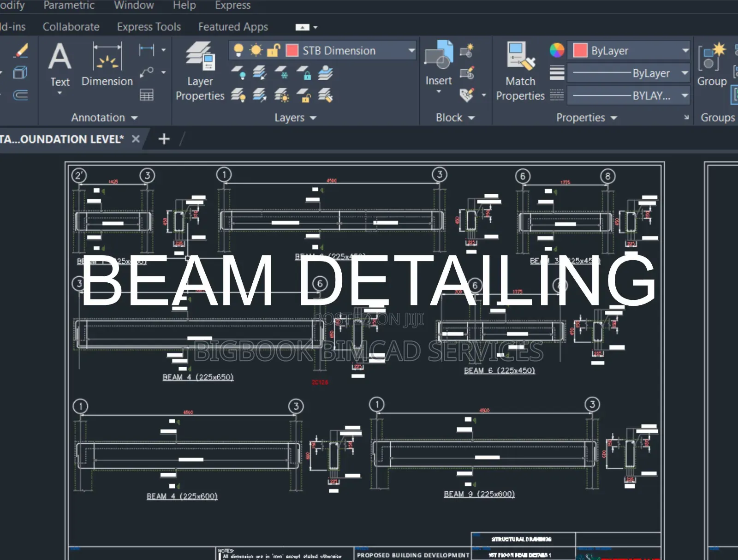Open the BYLAY... linetype dropdown
This screenshot has width=738, height=560.
[685, 95]
